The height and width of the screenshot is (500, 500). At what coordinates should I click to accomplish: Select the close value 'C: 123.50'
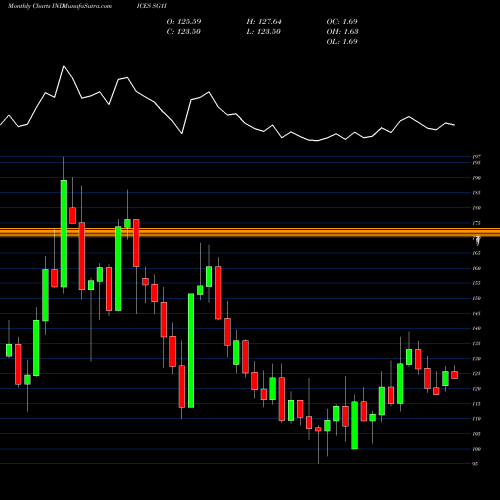click(x=184, y=32)
